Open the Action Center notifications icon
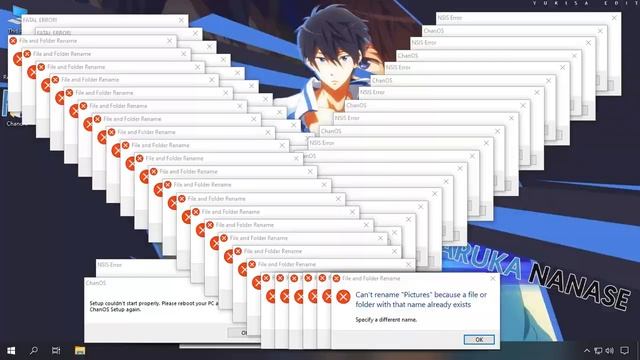This screenshot has height=360, width=640. click(x=624, y=351)
